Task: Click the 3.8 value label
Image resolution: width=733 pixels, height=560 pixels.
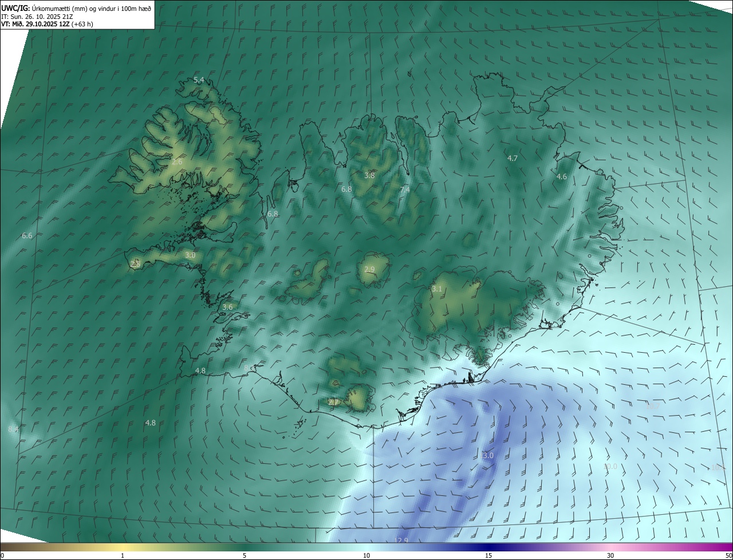Action: click(x=369, y=175)
